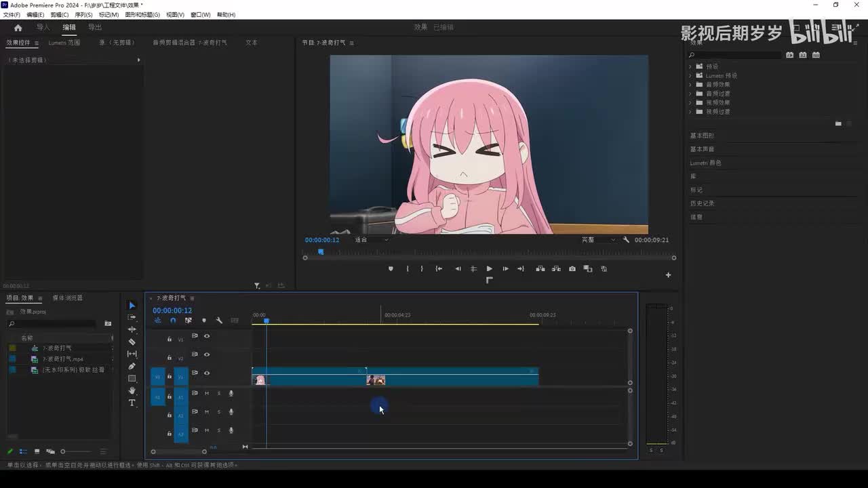Select the Track Select Forward tool

coord(132,317)
